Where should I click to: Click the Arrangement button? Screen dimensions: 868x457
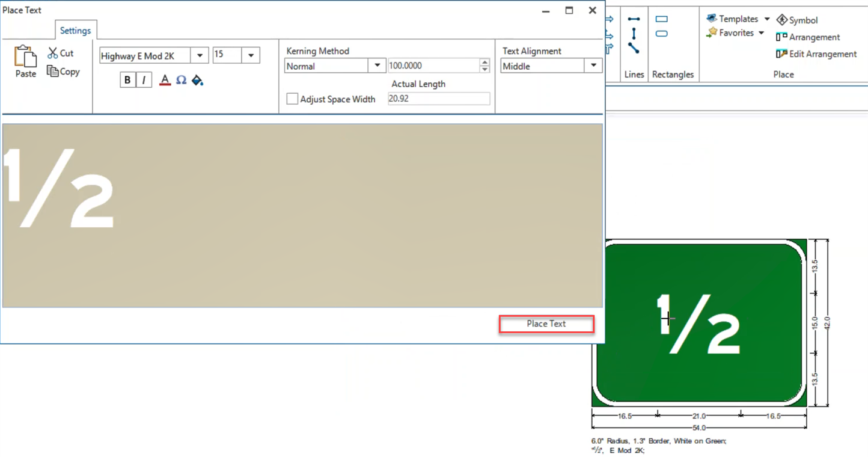click(x=808, y=37)
